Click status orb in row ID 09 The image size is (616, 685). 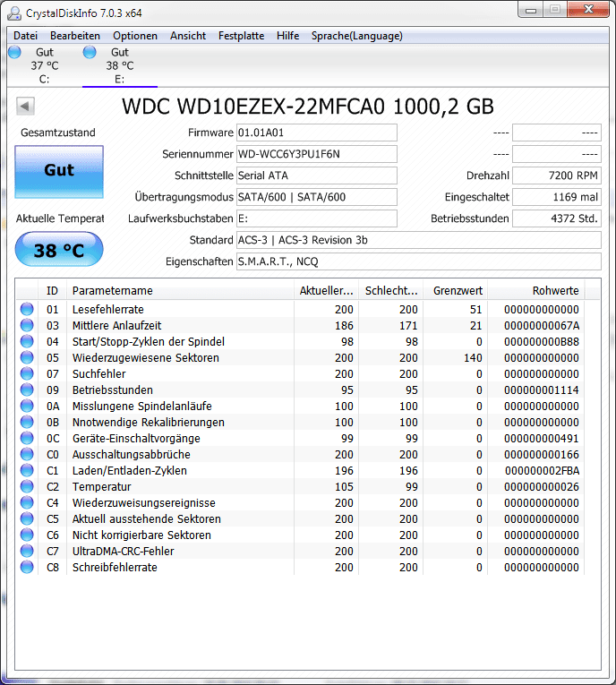click(x=27, y=390)
